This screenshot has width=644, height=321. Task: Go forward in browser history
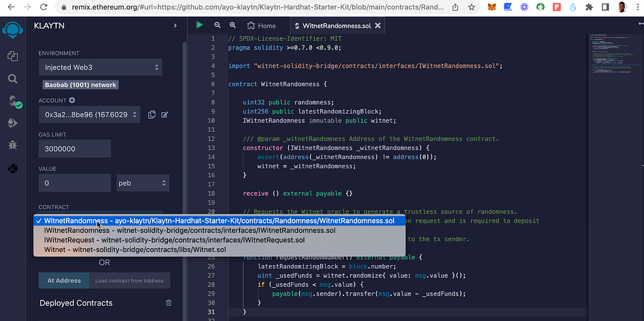(27, 7)
